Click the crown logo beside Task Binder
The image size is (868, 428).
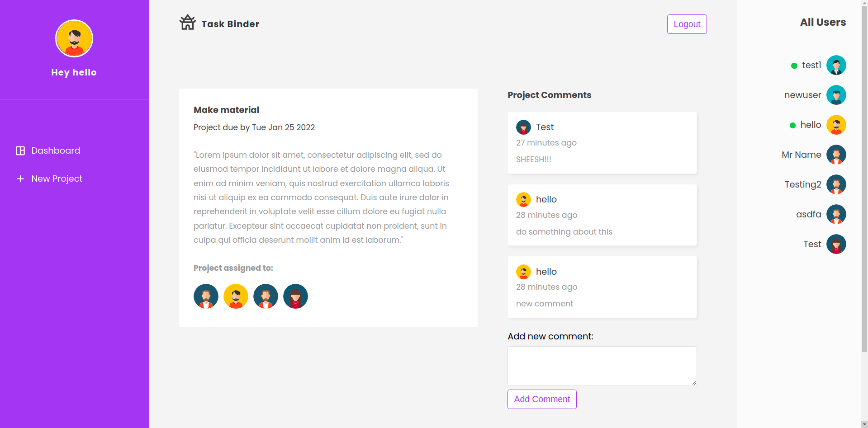(187, 22)
